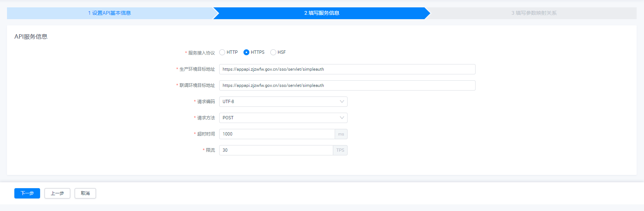Click the 生产环境目标地址 input field
Viewport: 644px width, 211px height.
pos(347,69)
